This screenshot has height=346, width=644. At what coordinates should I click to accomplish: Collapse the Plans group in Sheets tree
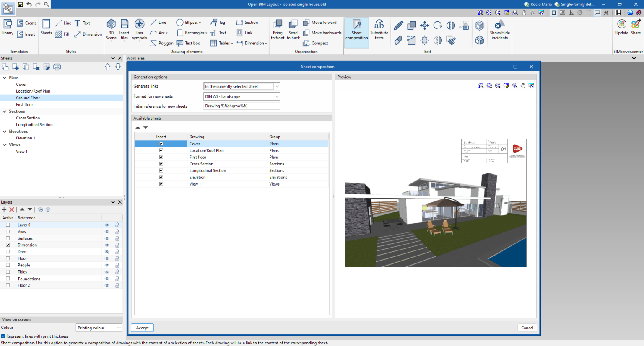coord(4,77)
